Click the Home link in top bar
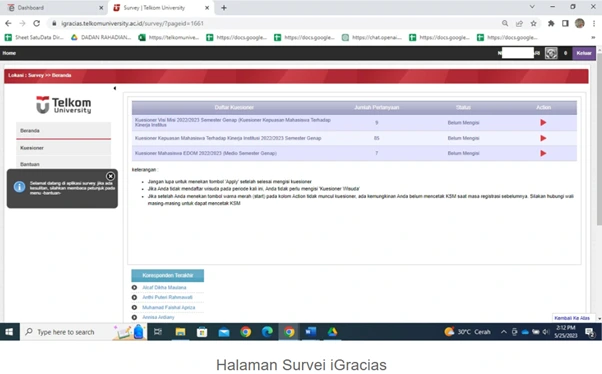Image resolution: width=602 pixels, height=374 pixels. coord(9,53)
